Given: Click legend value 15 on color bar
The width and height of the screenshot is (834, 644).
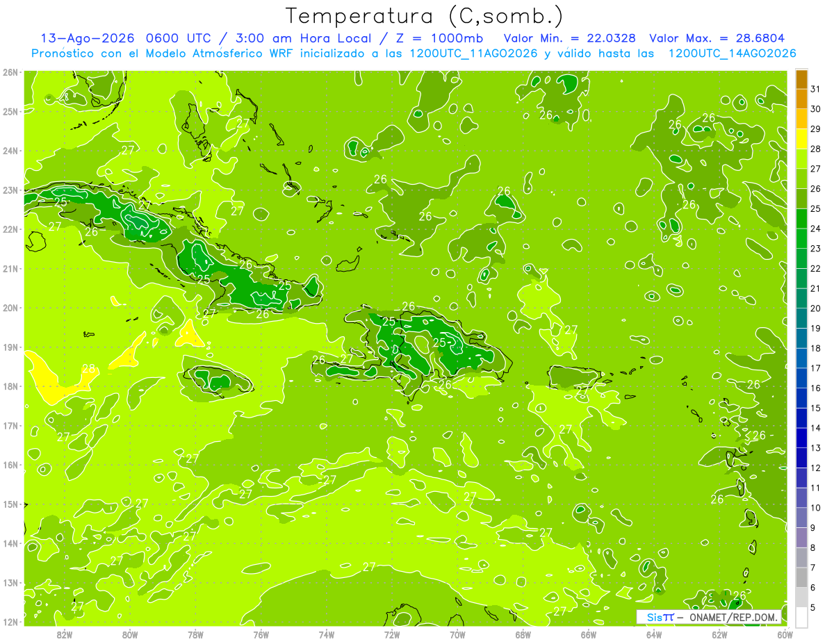Looking at the screenshot, I should click(x=816, y=408).
